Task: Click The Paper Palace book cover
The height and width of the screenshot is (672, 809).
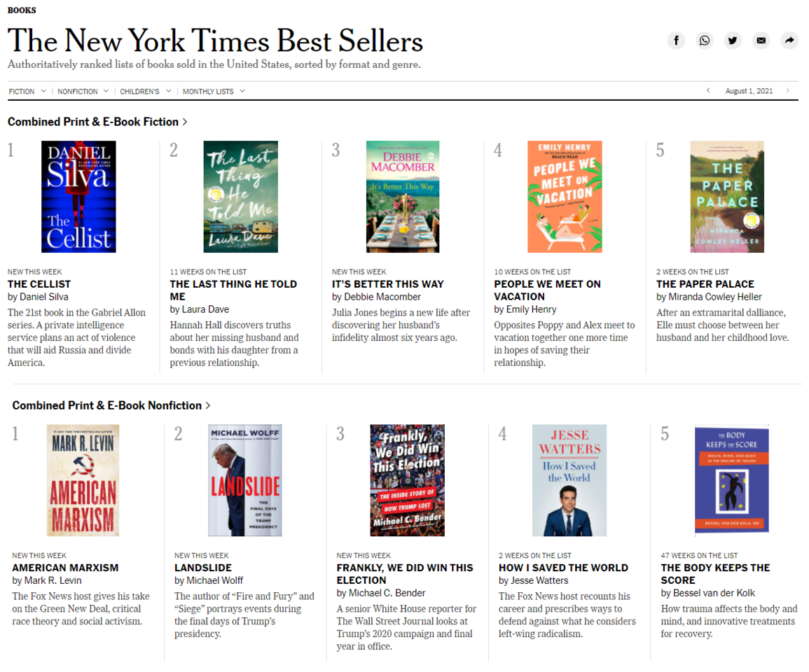Action: (x=728, y=197)
